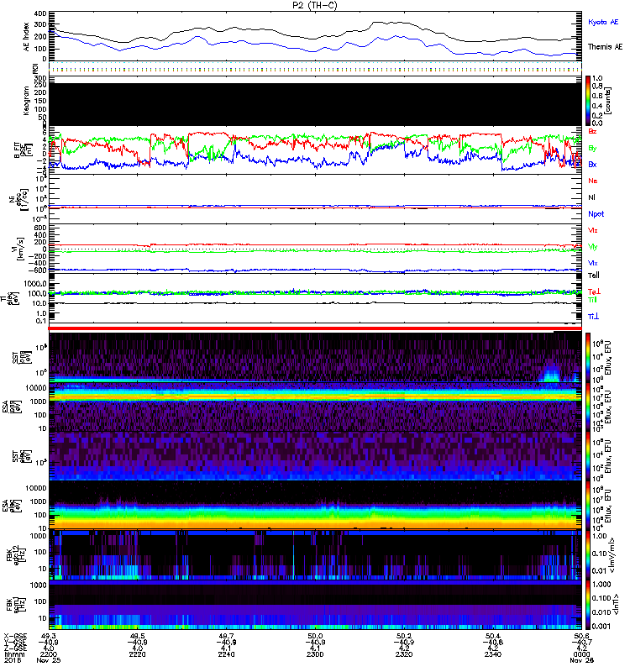Click the ESA ions panel axis title
The width and height of the screenshot is (630, 672).
[x=13, y=407]
